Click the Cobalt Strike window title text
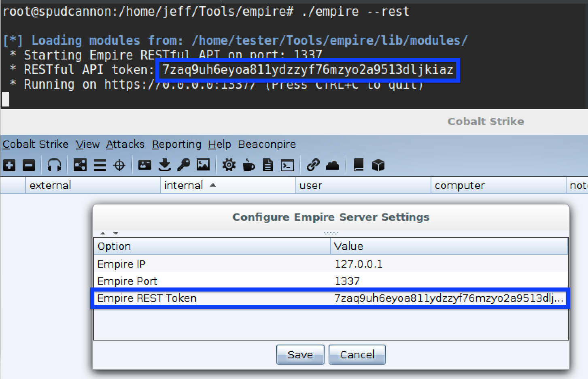The image size is (588, 379). pos(486,121)
